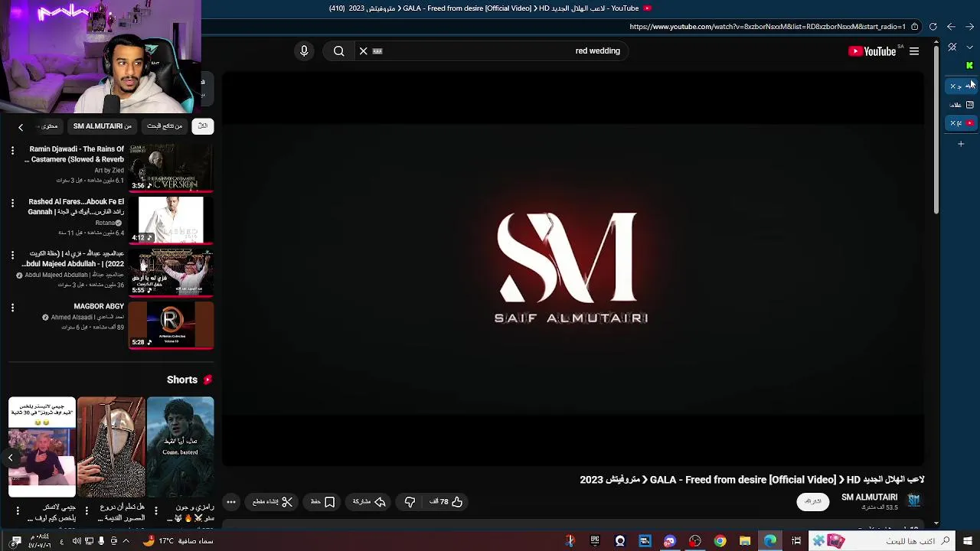Click the tab actions icon beside chevron
980x551 pixels.
(952, 47)
